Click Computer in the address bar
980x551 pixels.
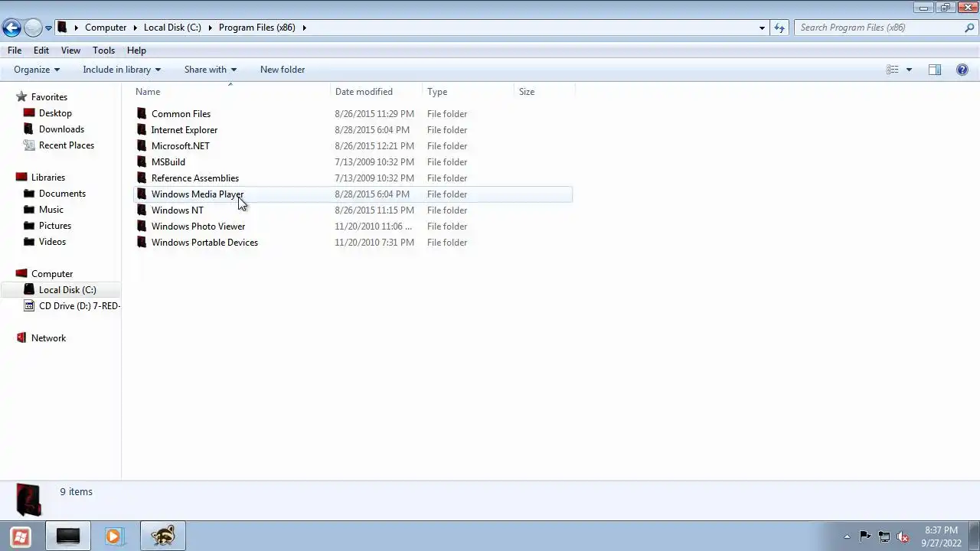pos(106,28)
